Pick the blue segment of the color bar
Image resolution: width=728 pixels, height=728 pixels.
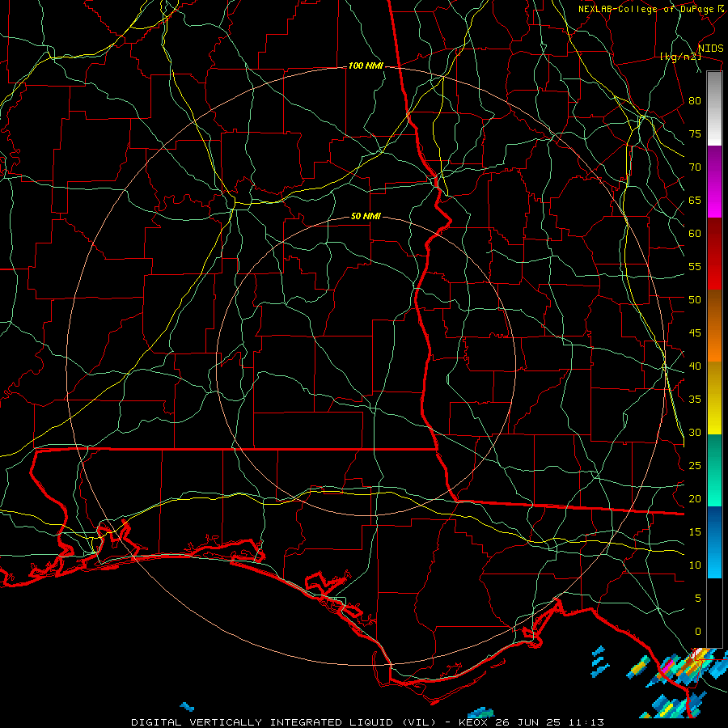pos(714,542)
